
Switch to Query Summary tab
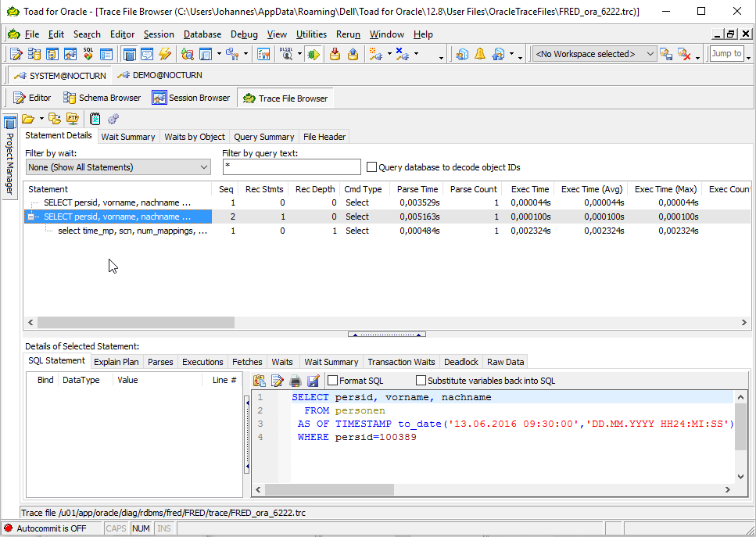pyautogui.click(x=264, y=137)
